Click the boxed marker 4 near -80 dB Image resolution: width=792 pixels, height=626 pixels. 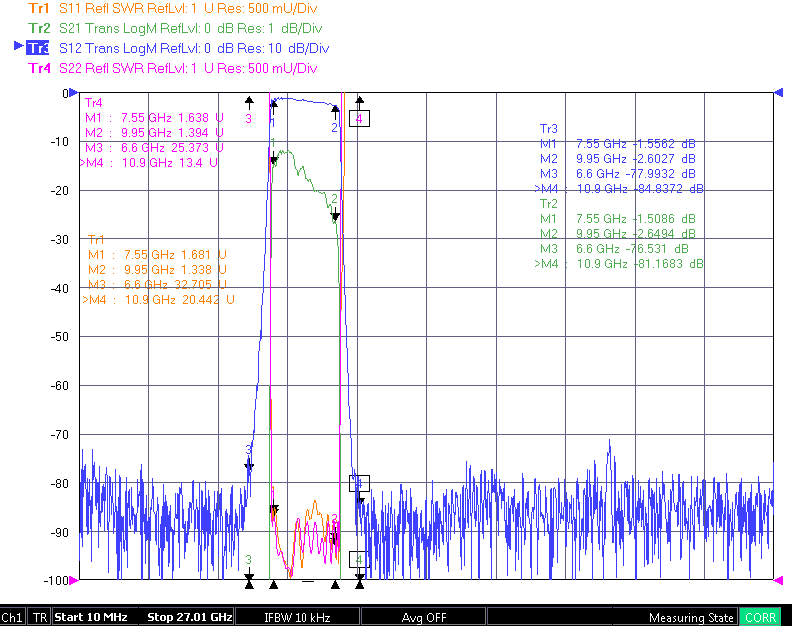coord(359,484)
